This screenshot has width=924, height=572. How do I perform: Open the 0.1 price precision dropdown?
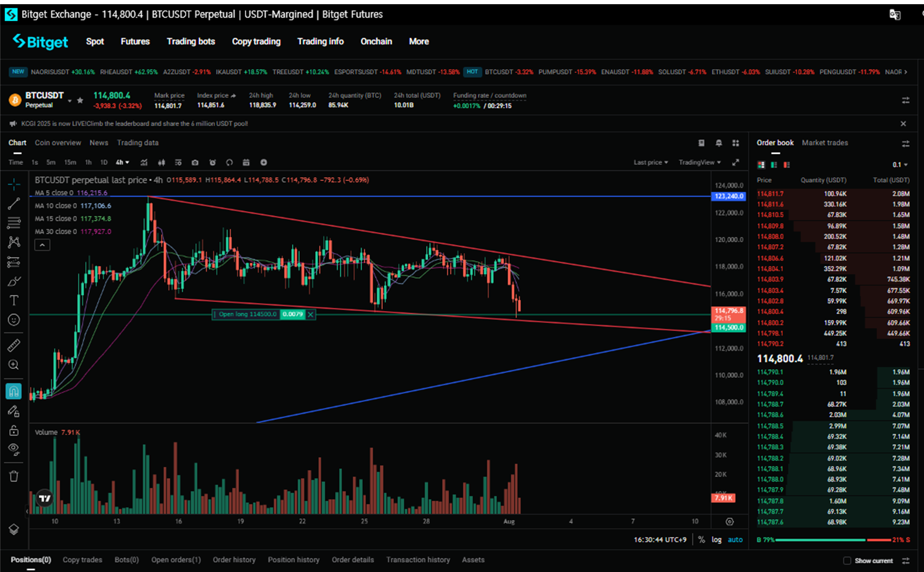[x=900, y=165]
